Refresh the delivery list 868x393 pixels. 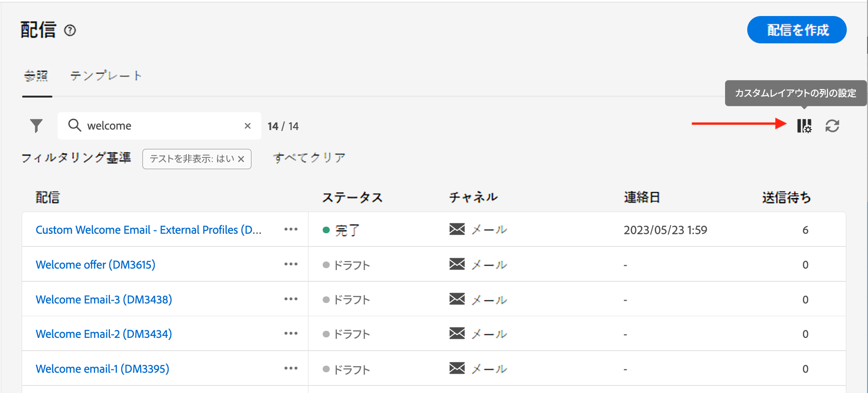coord(832,126)
